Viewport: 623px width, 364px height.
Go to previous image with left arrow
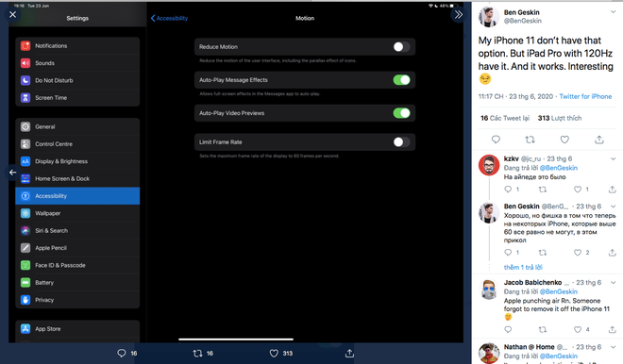point(12,173)
